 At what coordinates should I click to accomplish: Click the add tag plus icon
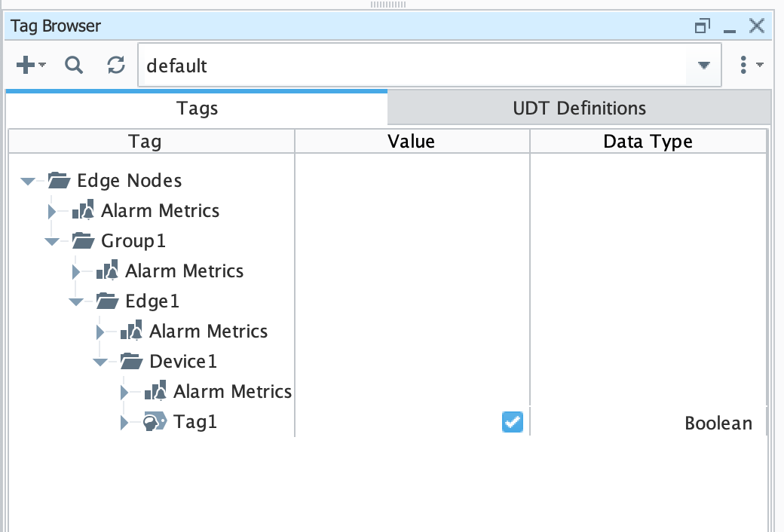pyautogui.click(x=26, y=66)
